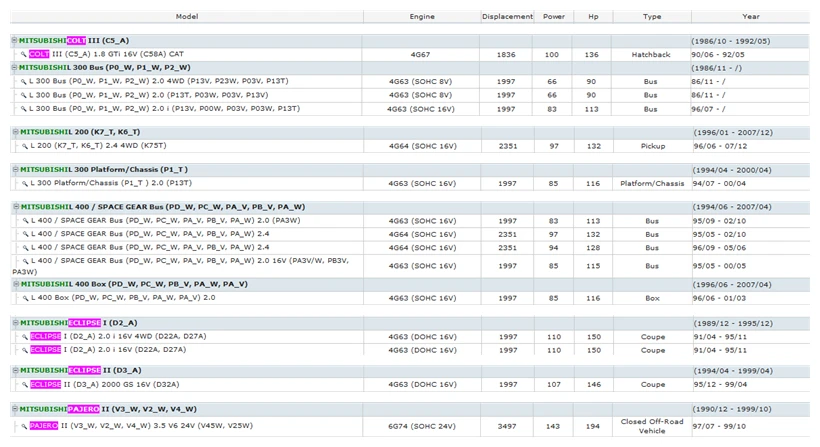Collapse the MITSUBISHI PAJERO II group
The width and height of the screenshot is (820, 447).
pyautogui.click(x=15, y=409)
